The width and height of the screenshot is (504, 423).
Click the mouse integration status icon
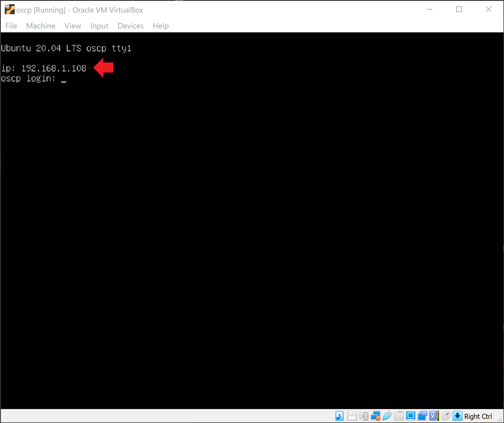pyautogui.click(x=446, y=416)
